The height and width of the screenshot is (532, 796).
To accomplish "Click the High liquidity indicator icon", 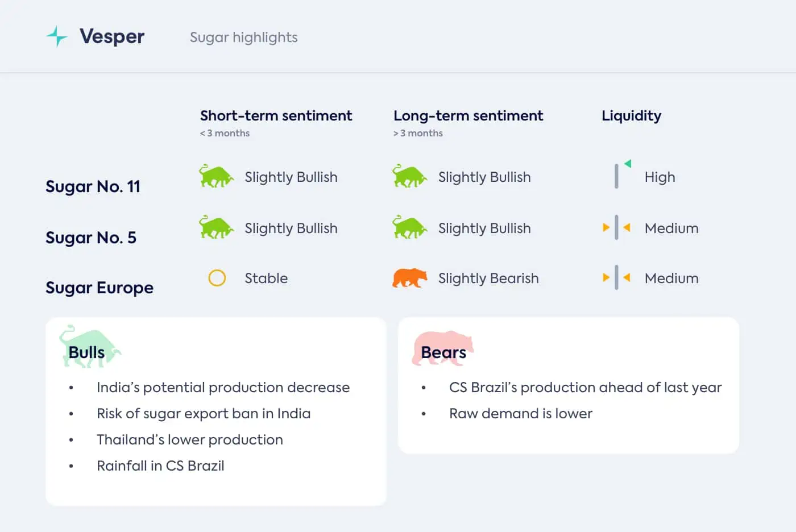I will [621, 174].
